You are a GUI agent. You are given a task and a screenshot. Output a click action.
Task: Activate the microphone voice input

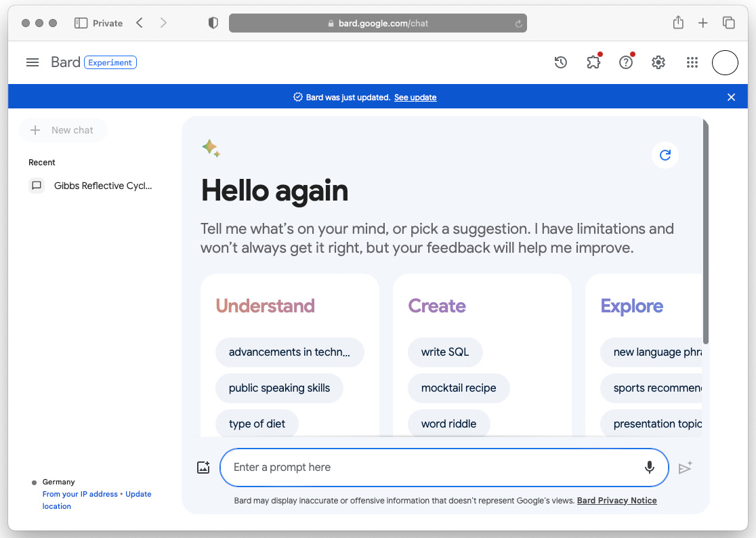coord(649,468)
